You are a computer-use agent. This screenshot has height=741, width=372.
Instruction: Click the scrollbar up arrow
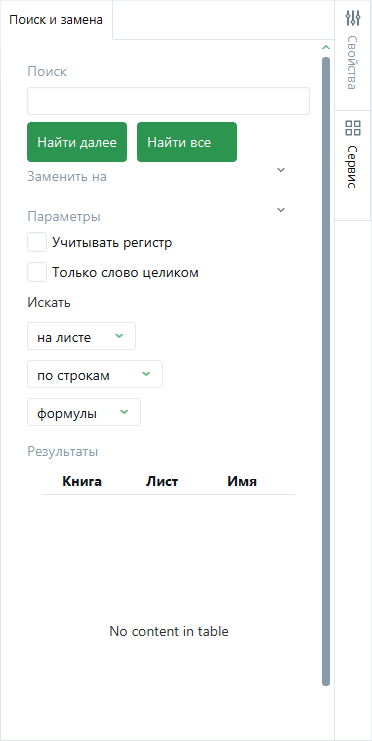[x=325, y=47]
